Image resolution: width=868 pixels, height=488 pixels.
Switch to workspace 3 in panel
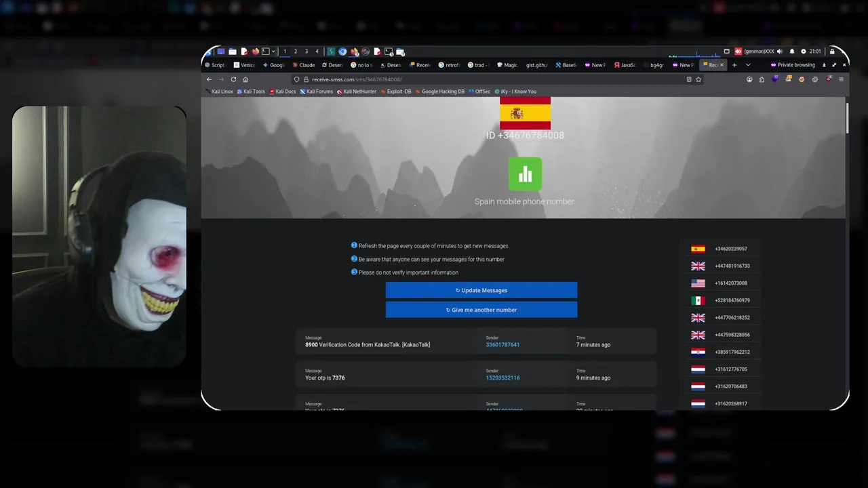click(307, 52)
